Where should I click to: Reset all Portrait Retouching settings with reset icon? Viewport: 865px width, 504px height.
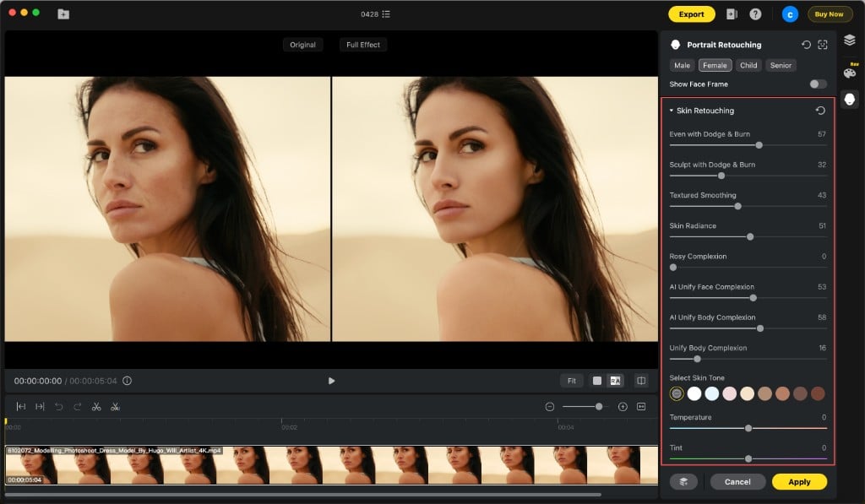(808, 44)
